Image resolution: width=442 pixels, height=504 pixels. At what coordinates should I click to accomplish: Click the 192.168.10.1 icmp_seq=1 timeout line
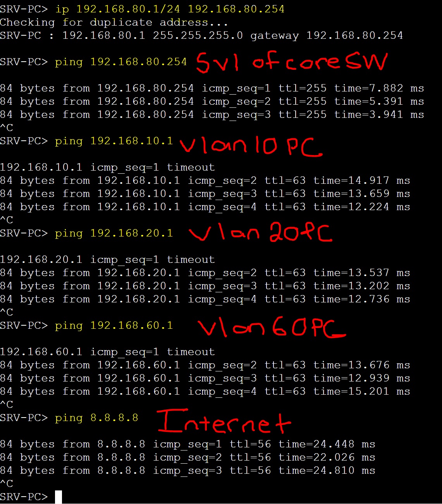click(107, 167)
